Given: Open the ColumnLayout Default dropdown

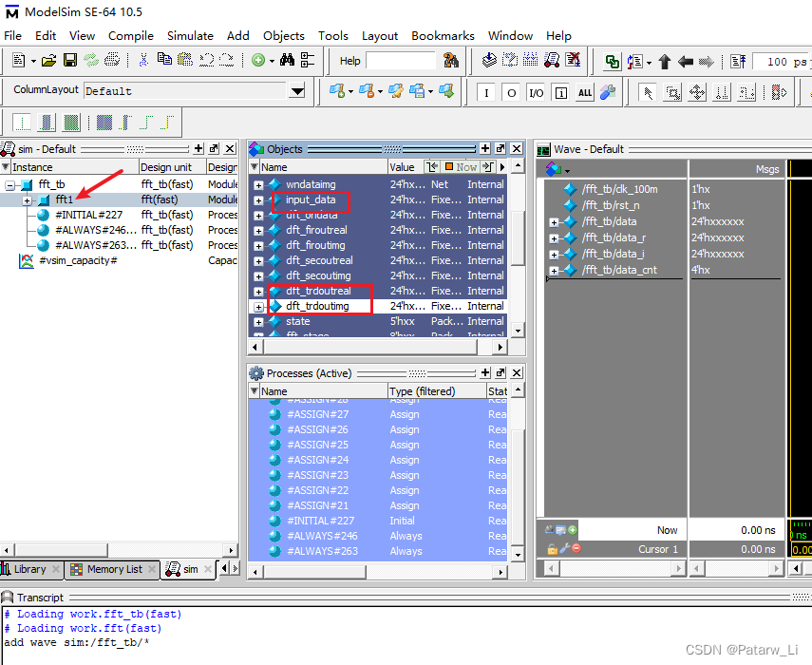Looking at the screenshot, I should pyautogui.click(x=297, y=92).
